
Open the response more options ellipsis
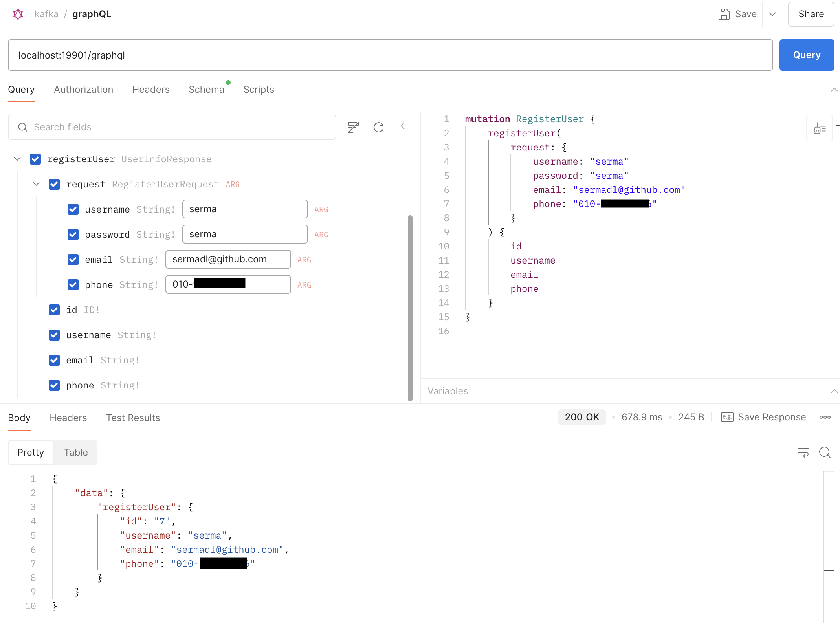[x=825, y=417]
